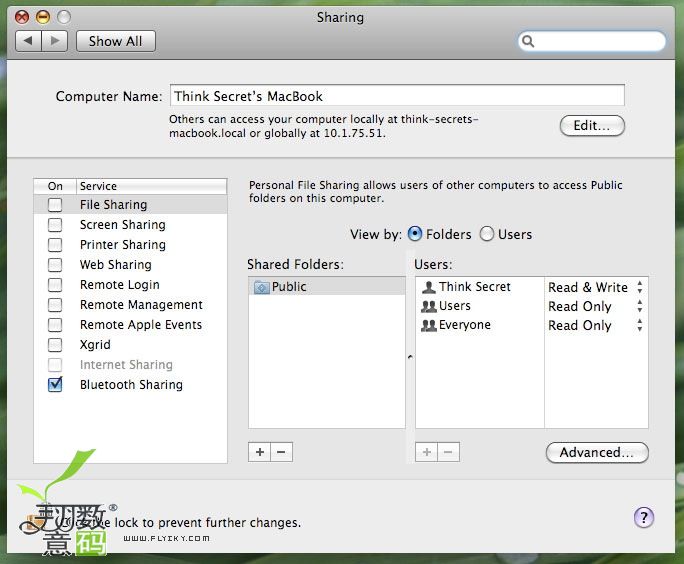Click the Edit… button

[592, 126]
